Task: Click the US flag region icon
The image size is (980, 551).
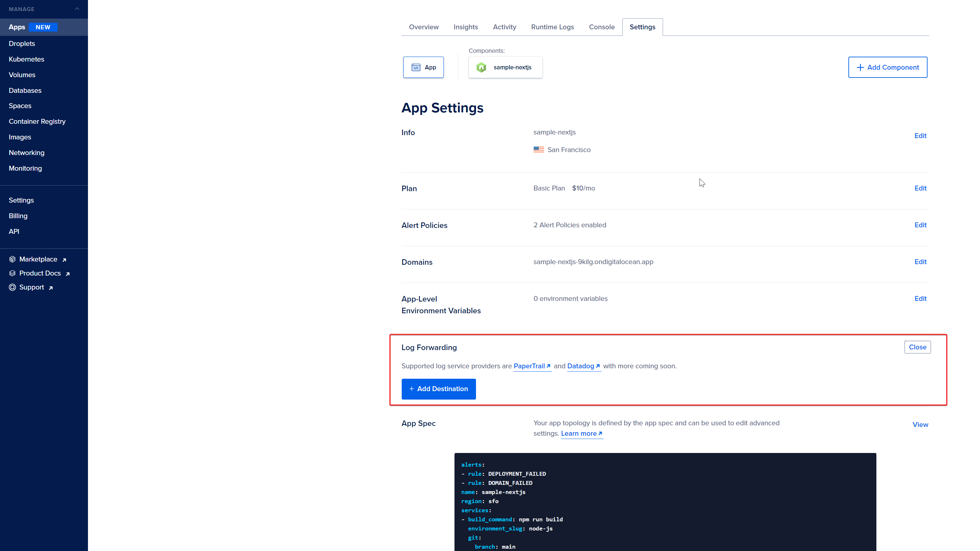Action: pos(538,150)
